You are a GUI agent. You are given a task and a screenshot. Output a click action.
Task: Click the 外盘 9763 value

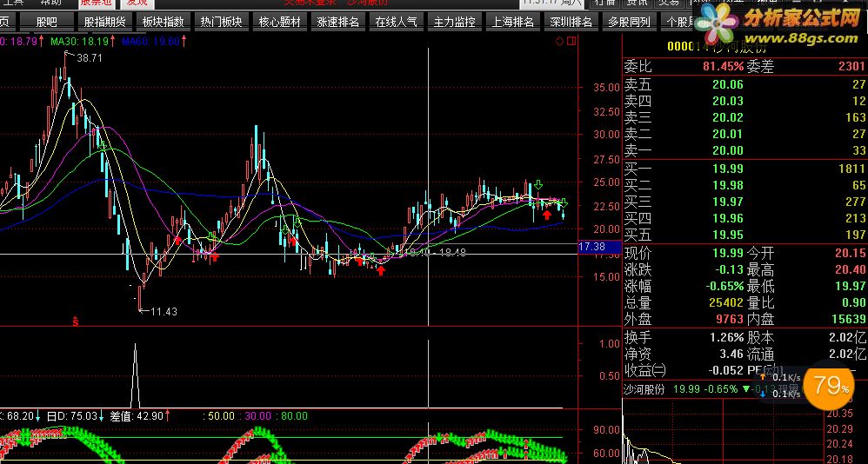pos(728,319)
